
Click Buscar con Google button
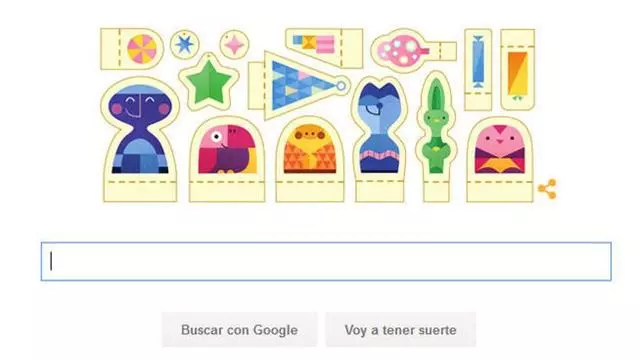[240, 330]
